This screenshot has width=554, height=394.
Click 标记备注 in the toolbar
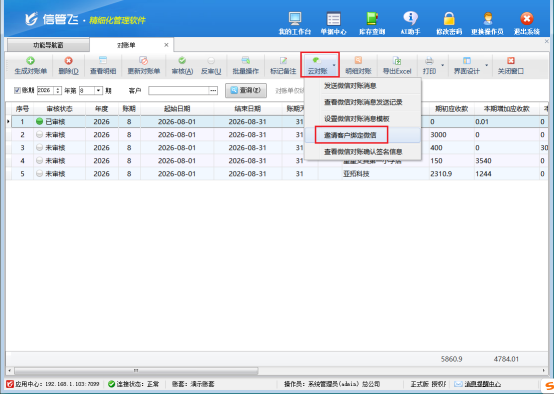click(x=283, y=66)
